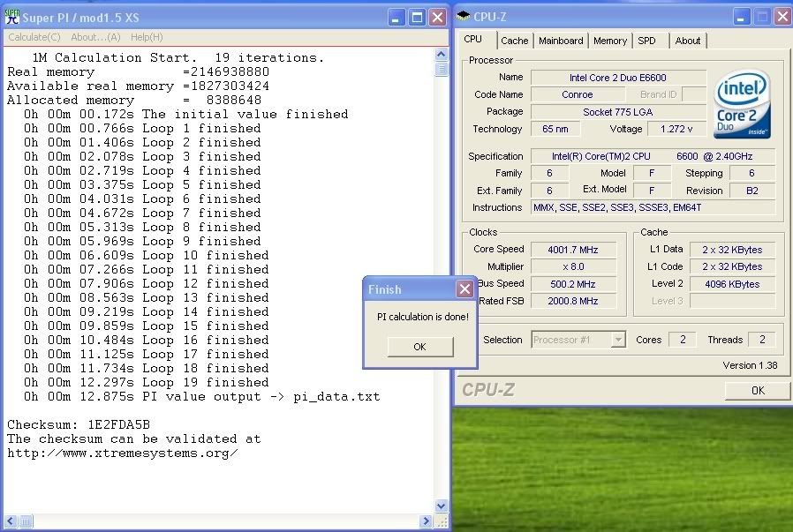Click the 'Checksum: 1E2FDA5B' line
The width and height of the screenshot is (793, 532).
(x=79, y=424)
